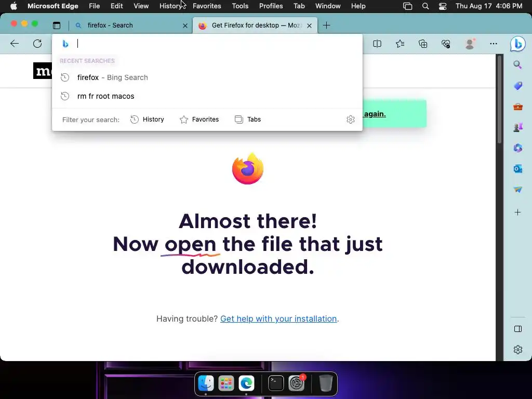Open the File menu

95,6
